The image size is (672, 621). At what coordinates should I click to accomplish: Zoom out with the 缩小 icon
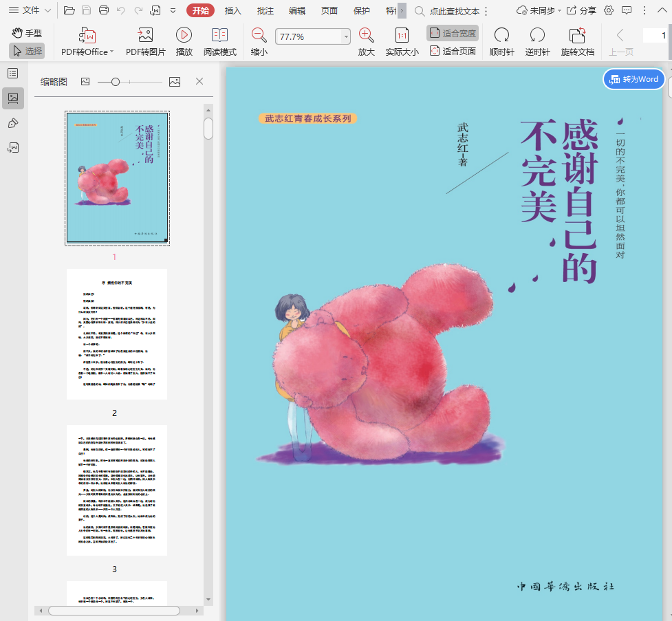[259, 36]
